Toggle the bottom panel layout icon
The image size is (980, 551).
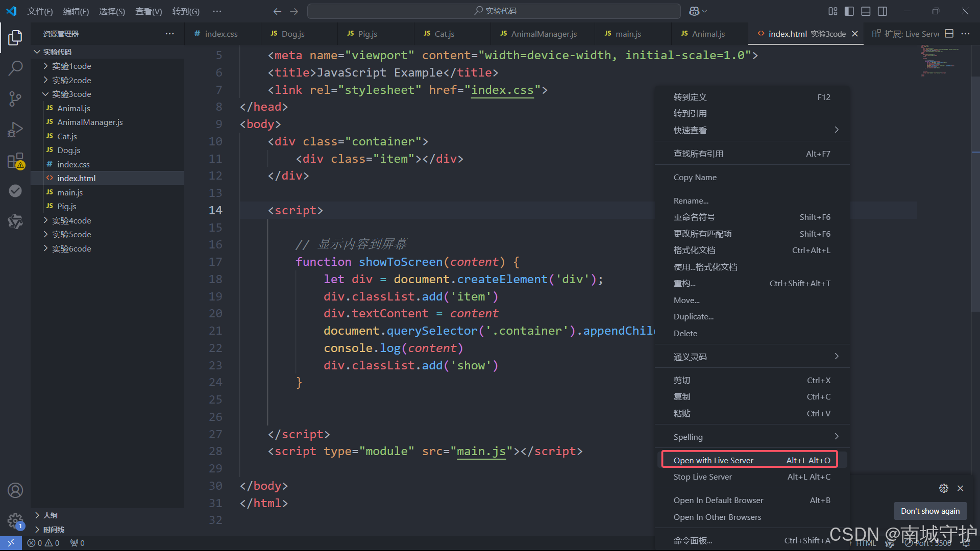866,11
